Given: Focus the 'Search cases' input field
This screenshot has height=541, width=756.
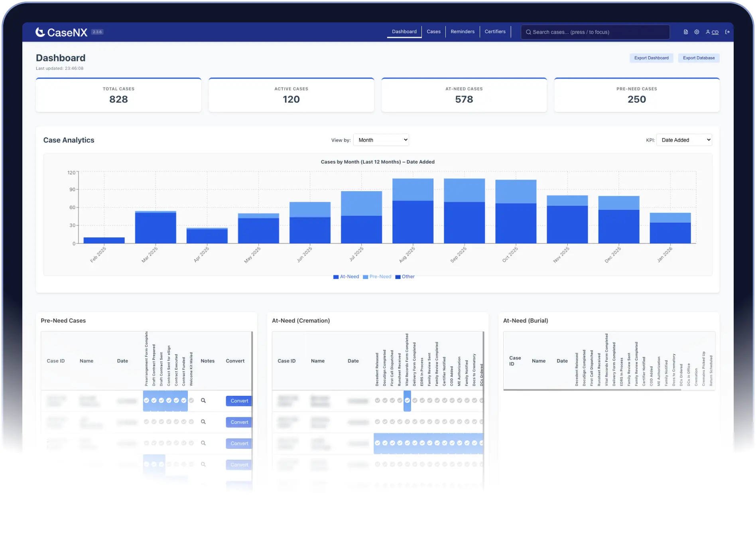Looking at the screenshot, I should pyautogui.click(x=594, y=32).
